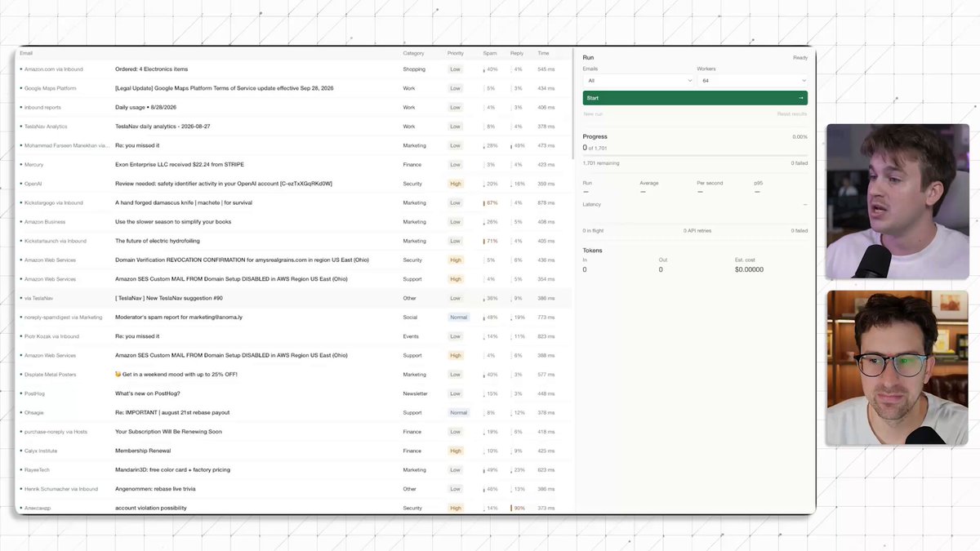Viewport: 980px width, 551px height.
Task: Click Normal badge in Moderator's spam report row
Action: point(458,318)
